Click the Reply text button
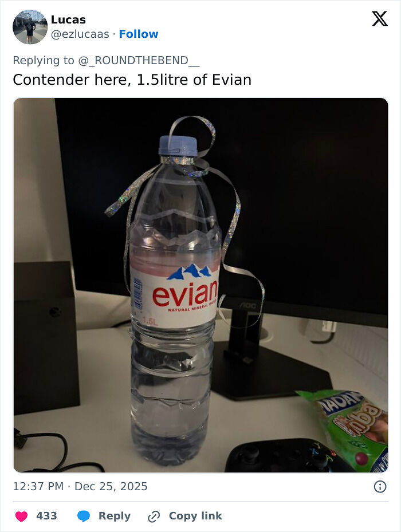The width and height of the screenshot is (401, 532). point(115,516)
